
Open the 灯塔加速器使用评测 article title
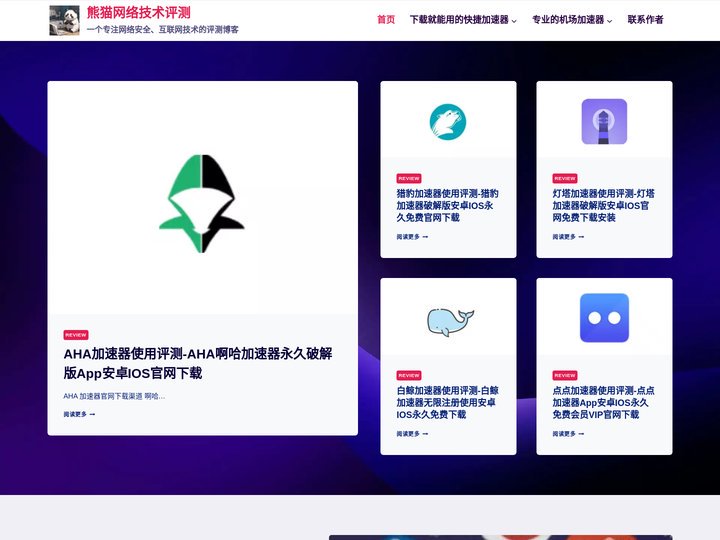click(603, 205)
